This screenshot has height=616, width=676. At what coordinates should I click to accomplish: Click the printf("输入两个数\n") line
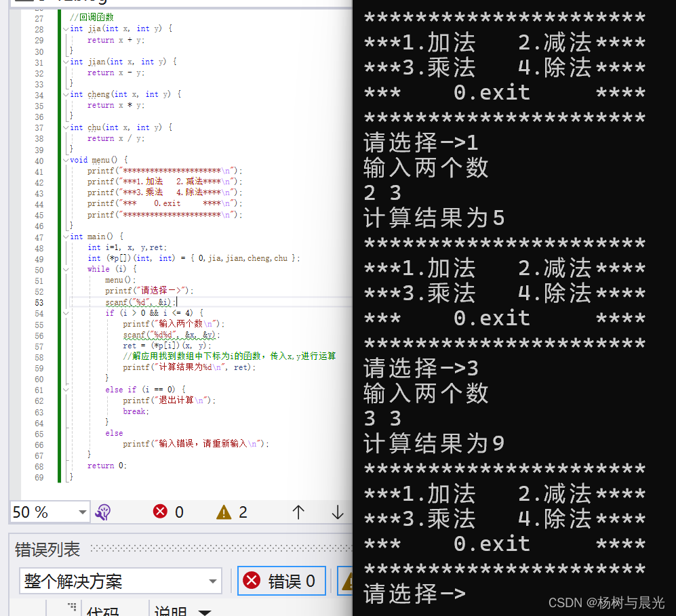[174, 323]
